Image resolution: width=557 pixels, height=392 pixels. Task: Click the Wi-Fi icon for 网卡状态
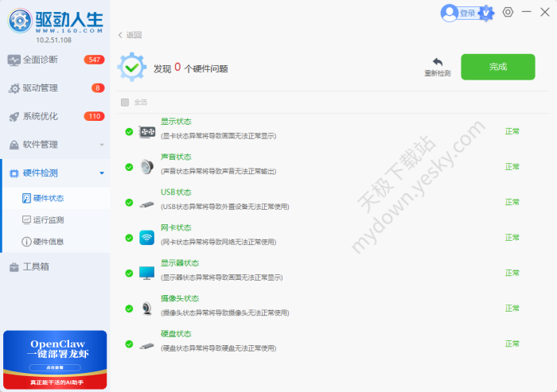point(147,238)
